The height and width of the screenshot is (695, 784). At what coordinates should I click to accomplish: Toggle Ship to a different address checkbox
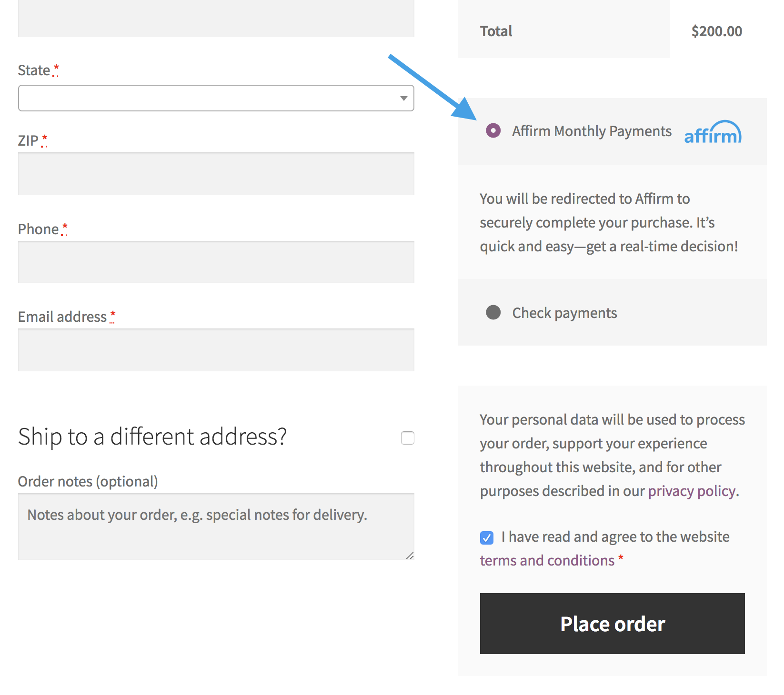[x=408, y=438]
